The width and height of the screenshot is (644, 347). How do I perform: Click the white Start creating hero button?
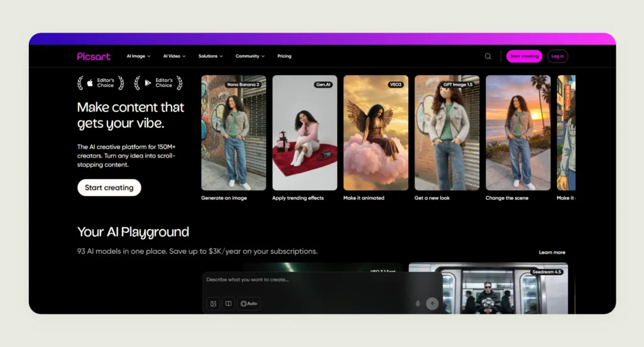[x=109, y=188]
